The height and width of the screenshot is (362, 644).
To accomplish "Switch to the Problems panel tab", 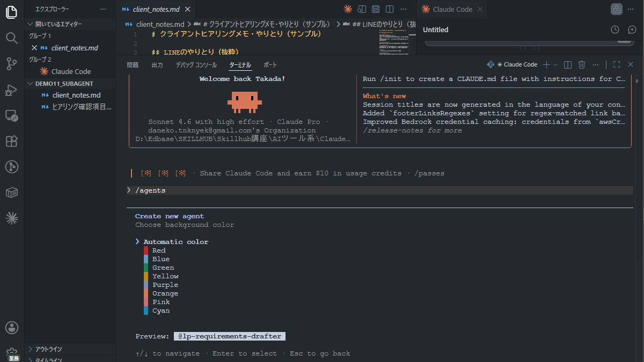I will tap(133, 65).
